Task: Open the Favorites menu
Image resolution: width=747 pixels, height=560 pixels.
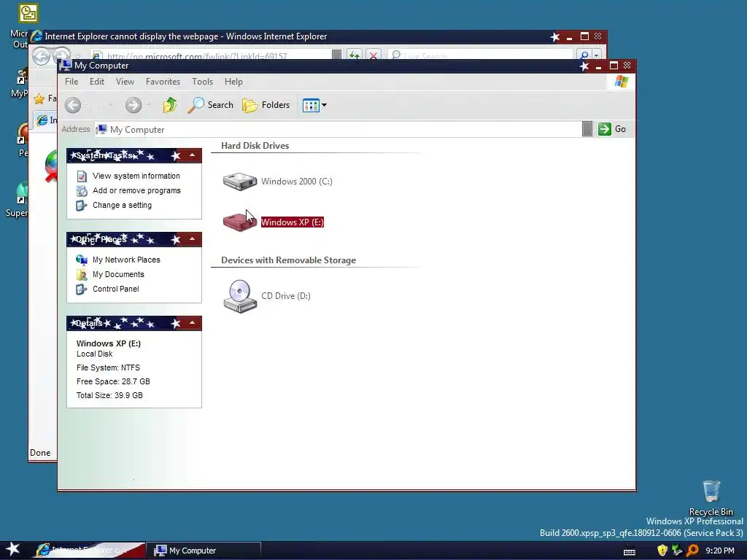Action: click(x=163, y=82)
